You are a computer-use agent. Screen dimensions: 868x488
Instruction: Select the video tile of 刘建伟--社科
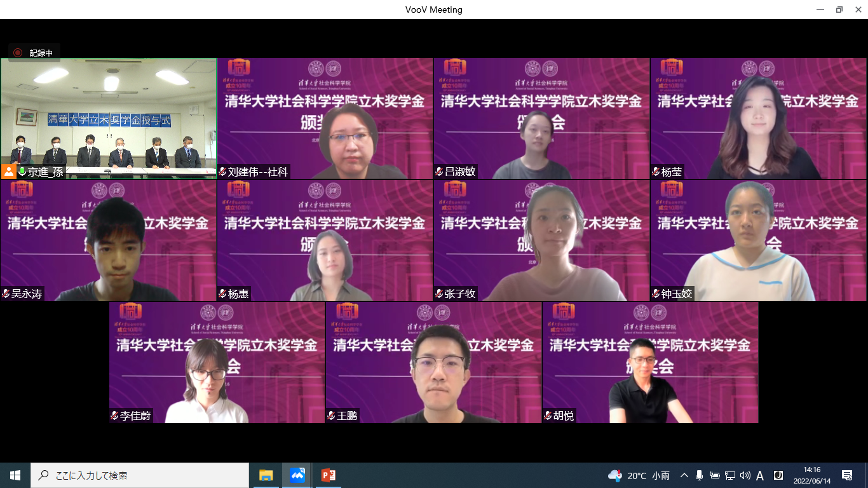click(325, 119)
